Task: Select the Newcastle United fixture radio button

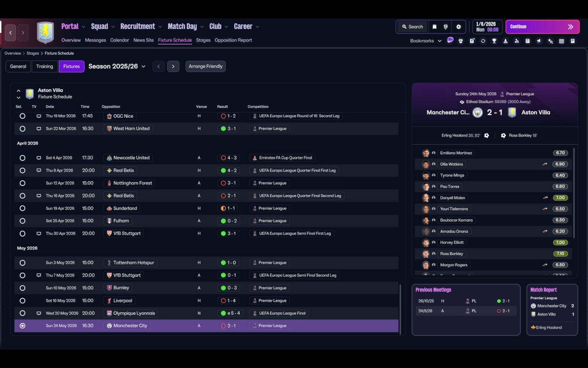Action: pos(22,158)
